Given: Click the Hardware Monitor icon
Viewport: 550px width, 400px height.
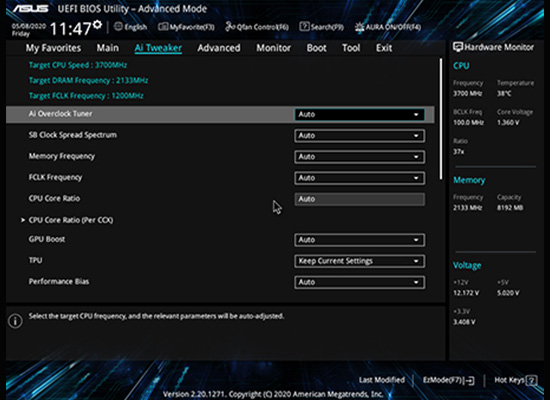Looking at the screenshot, I should pos(458,47).
